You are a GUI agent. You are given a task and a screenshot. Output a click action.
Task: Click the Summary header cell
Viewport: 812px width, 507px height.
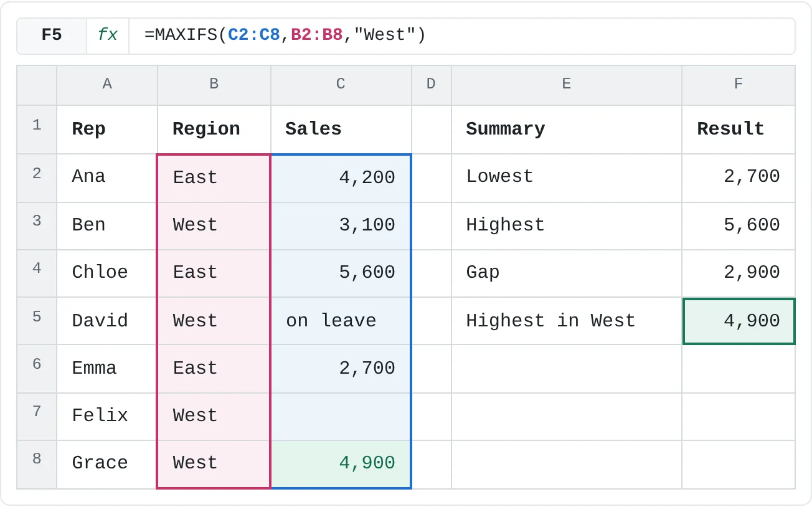click(x=567, y=130)
